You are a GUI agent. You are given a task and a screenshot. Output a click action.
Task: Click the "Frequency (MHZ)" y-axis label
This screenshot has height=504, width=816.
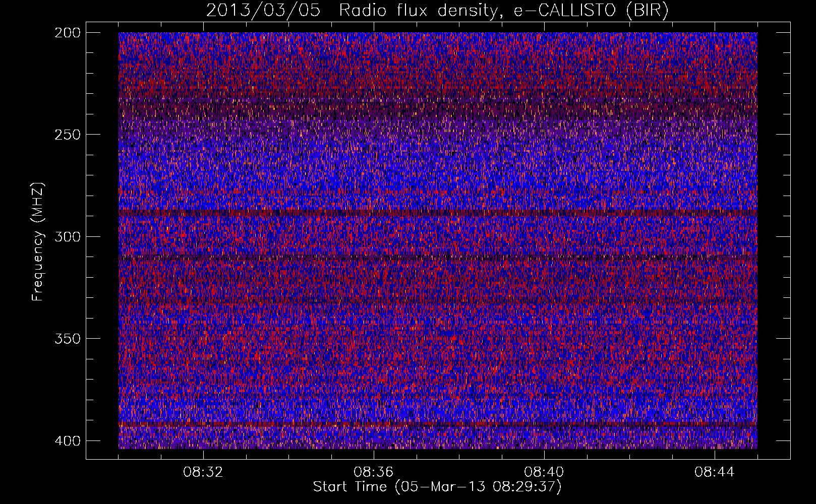pyautogui.click(x=38, y=241)
